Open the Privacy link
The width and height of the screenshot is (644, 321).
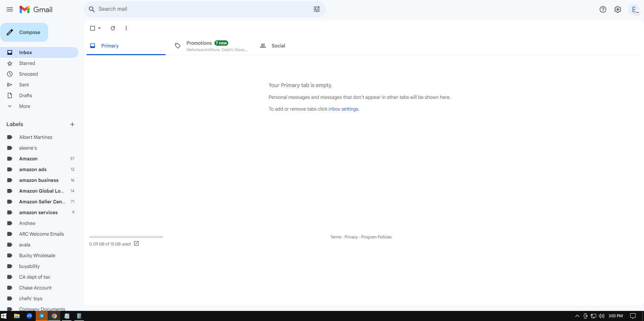click(351, 237)
